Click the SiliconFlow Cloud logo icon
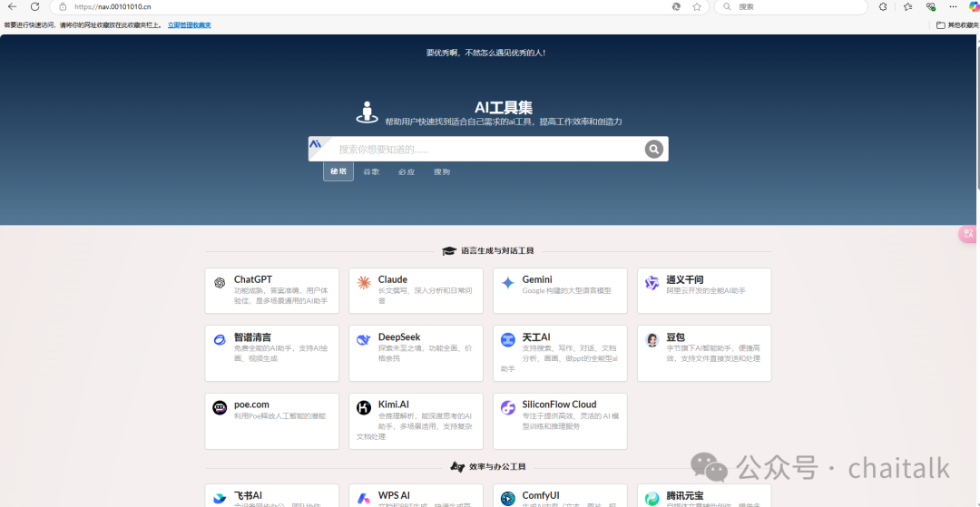The image size is (980, 507). click(x=507, y=408)
